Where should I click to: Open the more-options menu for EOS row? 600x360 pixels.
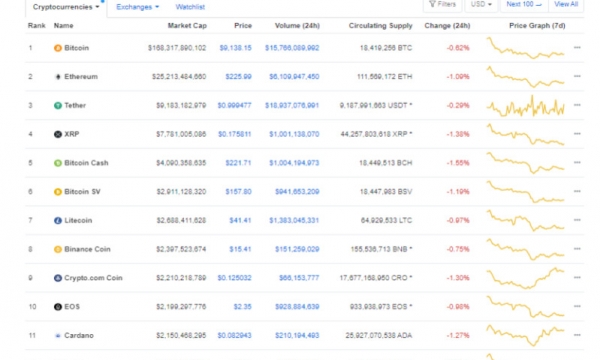coord(577,306)
